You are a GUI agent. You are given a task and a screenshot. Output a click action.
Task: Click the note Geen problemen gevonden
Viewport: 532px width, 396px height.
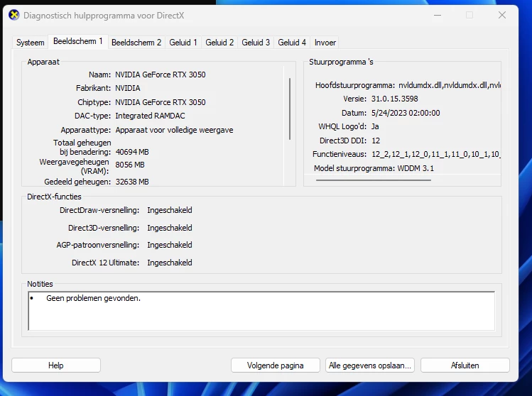pos(93,298)
